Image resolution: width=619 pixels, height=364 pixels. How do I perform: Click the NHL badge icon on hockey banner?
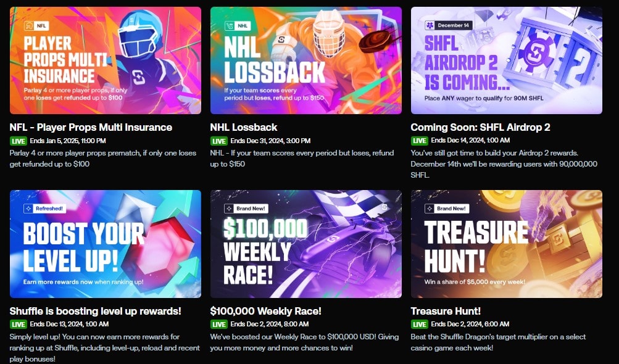(237, 26)
